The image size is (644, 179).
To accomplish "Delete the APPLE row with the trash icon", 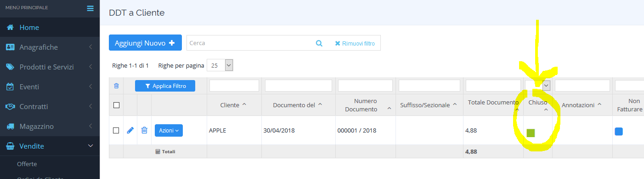I will tap(144, 130).
